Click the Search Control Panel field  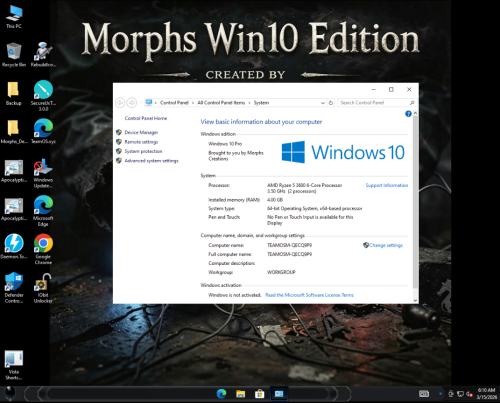[374, 103]
